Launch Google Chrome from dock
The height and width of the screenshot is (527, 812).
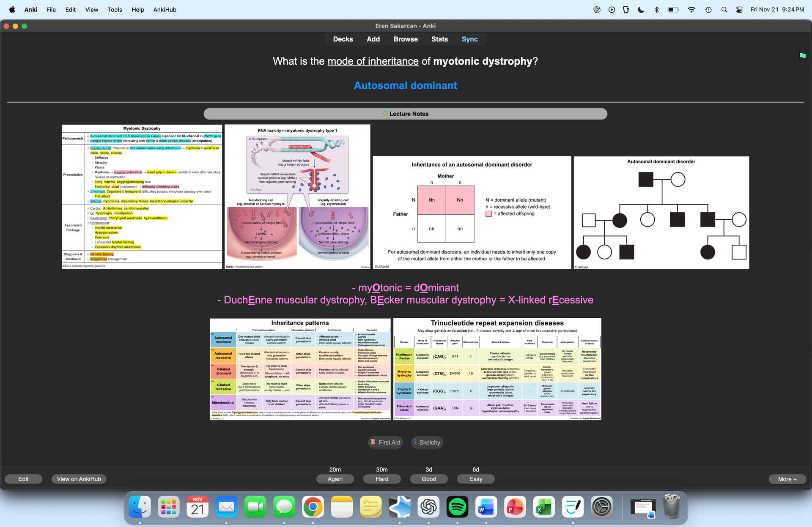coord(313,507)
